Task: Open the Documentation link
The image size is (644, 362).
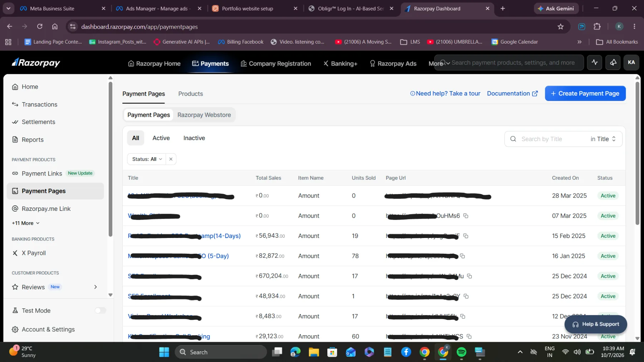Action: pos(512,93)
